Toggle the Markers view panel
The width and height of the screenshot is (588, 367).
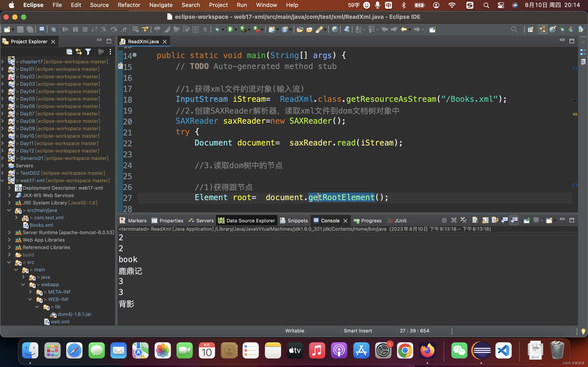click(133, 220)
